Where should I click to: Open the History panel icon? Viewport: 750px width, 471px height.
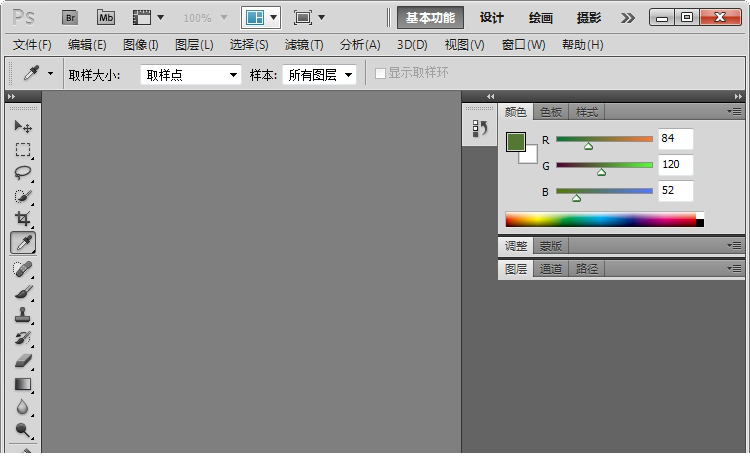479,128
